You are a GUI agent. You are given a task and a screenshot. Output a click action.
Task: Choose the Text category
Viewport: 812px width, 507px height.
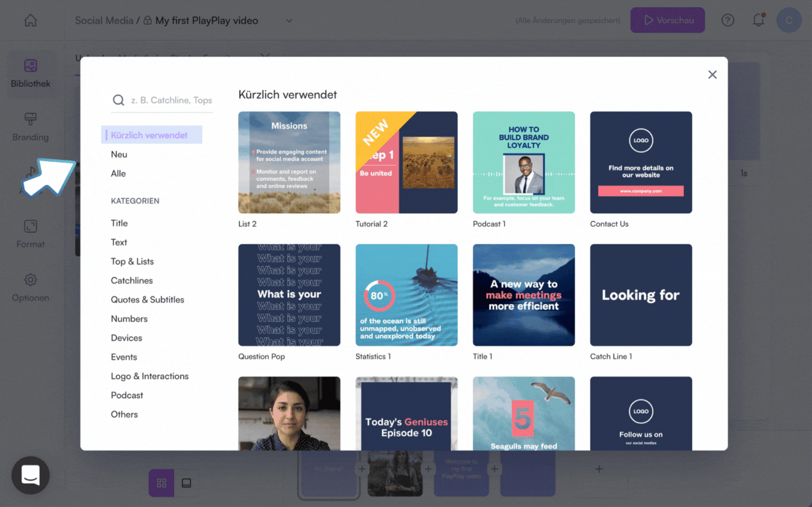119,243
